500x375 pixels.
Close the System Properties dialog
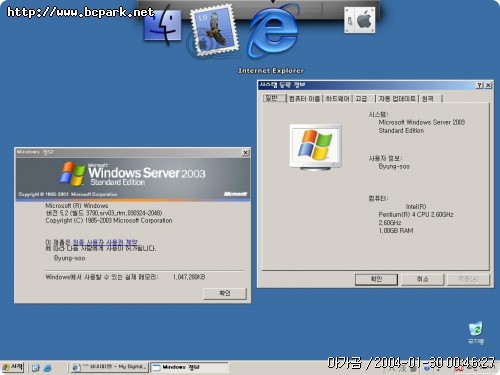(x=488, y=85)
